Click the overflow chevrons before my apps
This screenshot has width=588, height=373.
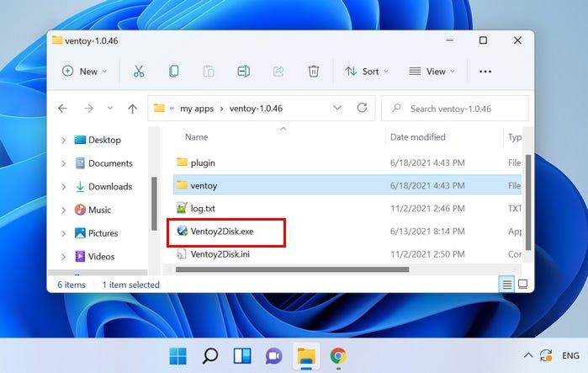click(x=172, y=109)
